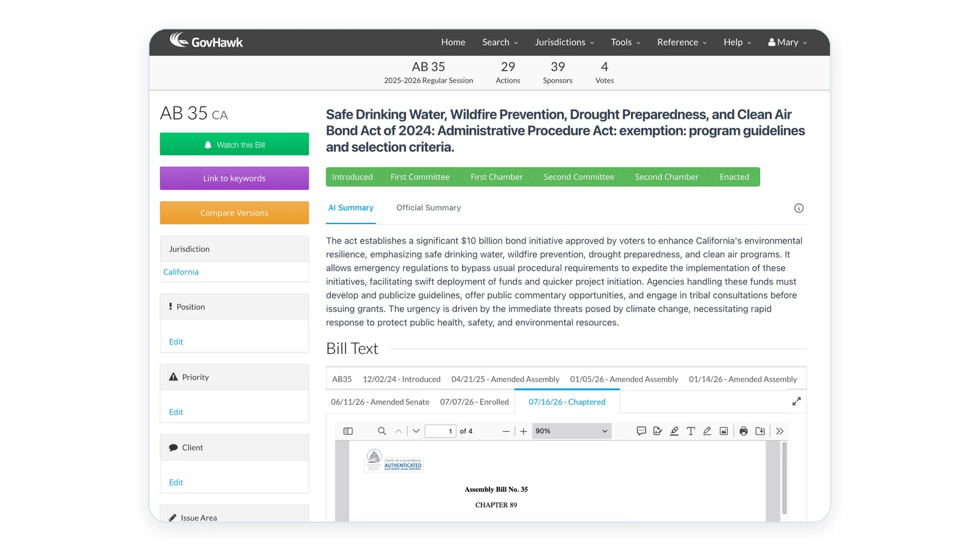
Task: Edit the Priority field
Action: (176, 412)
